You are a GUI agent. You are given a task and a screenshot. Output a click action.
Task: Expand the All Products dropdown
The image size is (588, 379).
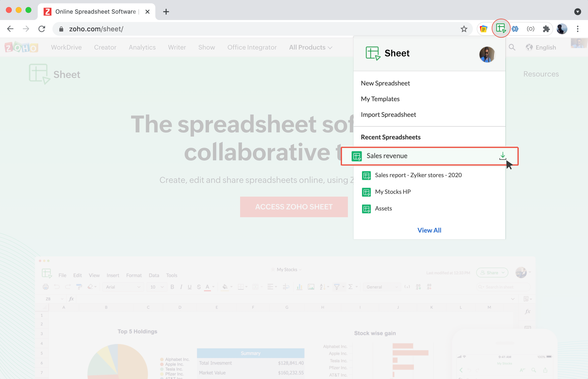(x=311, y=47)
